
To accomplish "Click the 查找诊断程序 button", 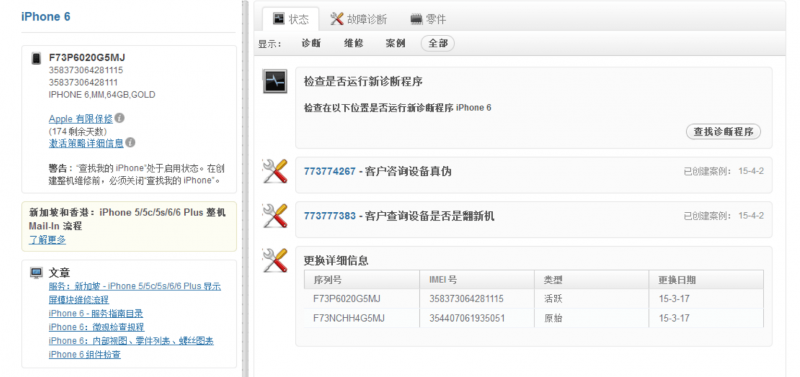I will coord(723,132).
